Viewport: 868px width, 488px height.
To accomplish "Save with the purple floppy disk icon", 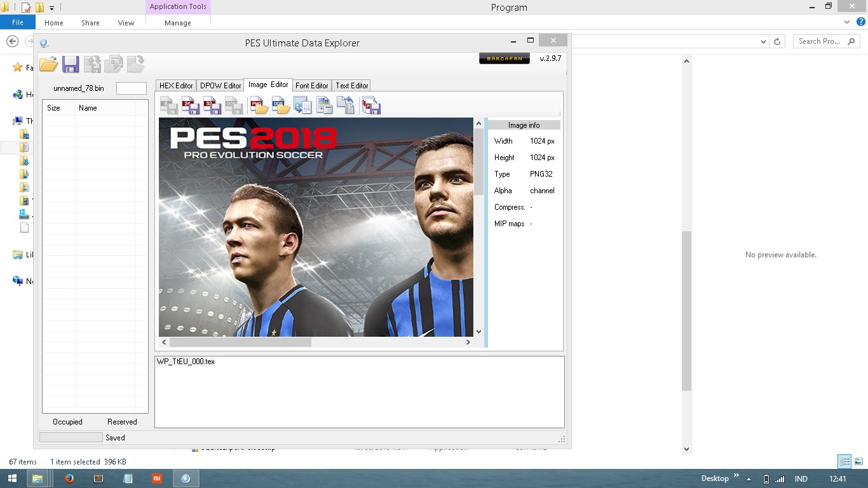I will coord(71,64).
